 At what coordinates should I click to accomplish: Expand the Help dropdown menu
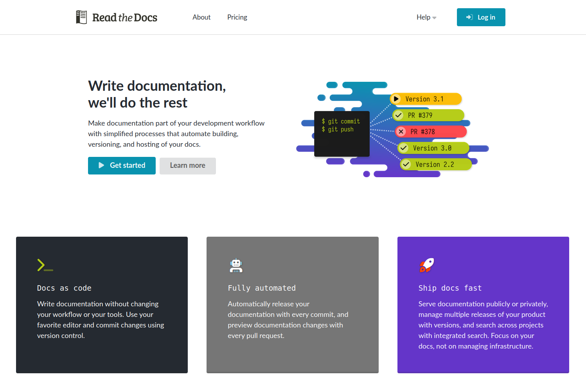(x=426, y=17)
